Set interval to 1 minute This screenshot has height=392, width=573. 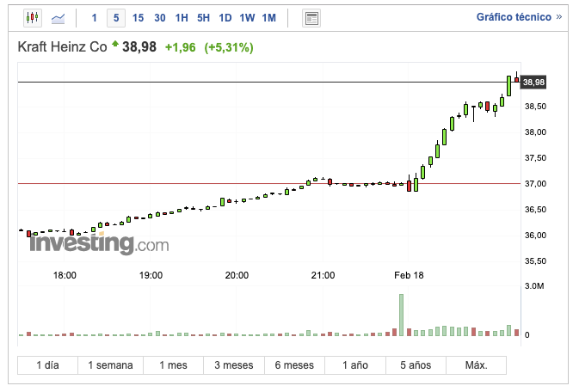point(95,17)
